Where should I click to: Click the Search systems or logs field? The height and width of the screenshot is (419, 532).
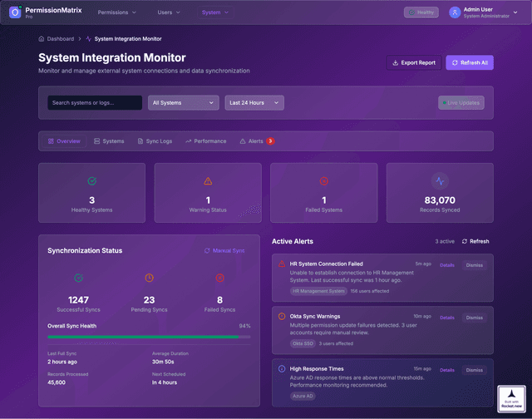pyautogui.click(x=95, y=103)
